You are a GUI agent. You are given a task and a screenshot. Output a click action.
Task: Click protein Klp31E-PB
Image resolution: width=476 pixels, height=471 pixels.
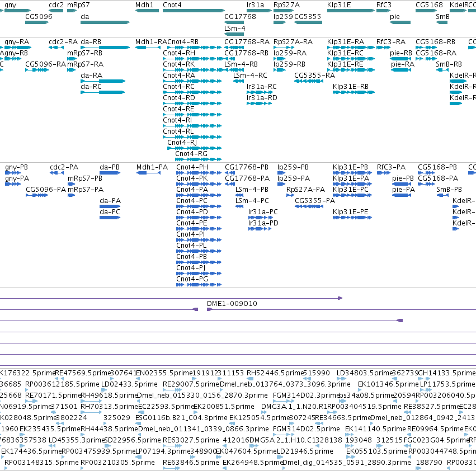[x=350, y=167]
